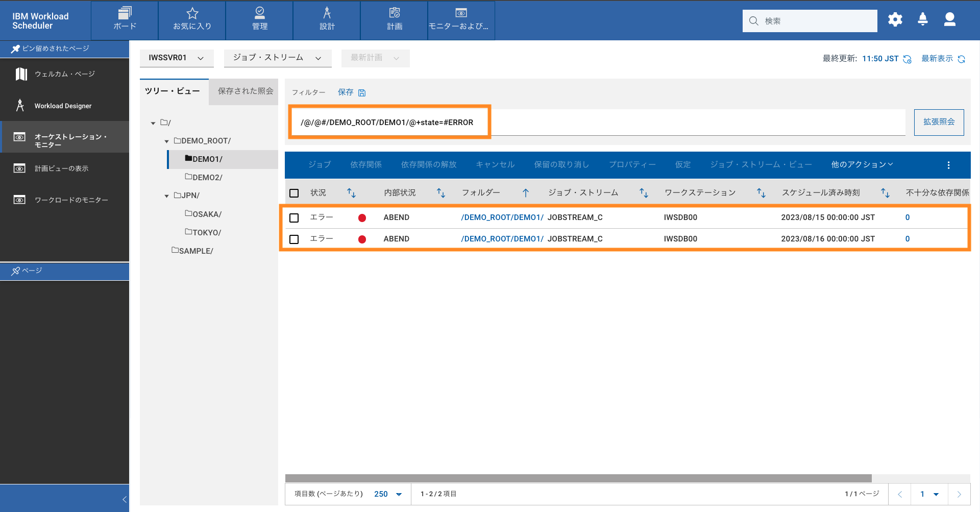980x512 pixels.
Task: Open the 最新計画 dropdown
Action: (x=375, y=58)
